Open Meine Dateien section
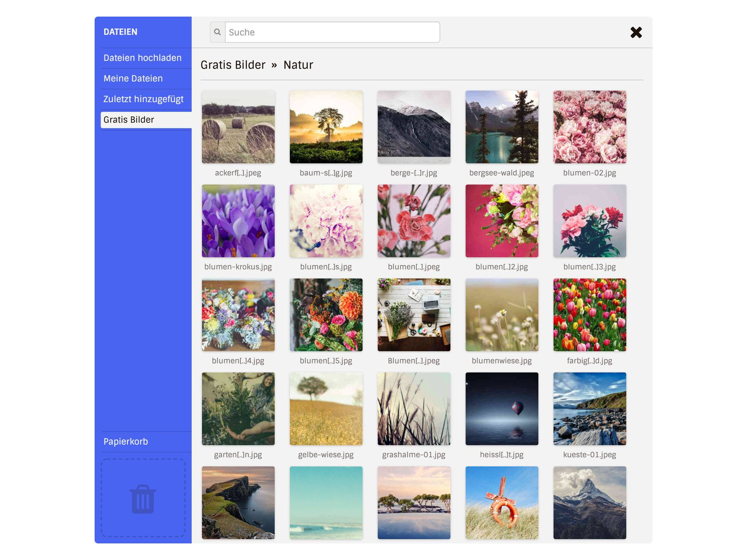This screenshot has height=560, width=747. coord(133,78)
